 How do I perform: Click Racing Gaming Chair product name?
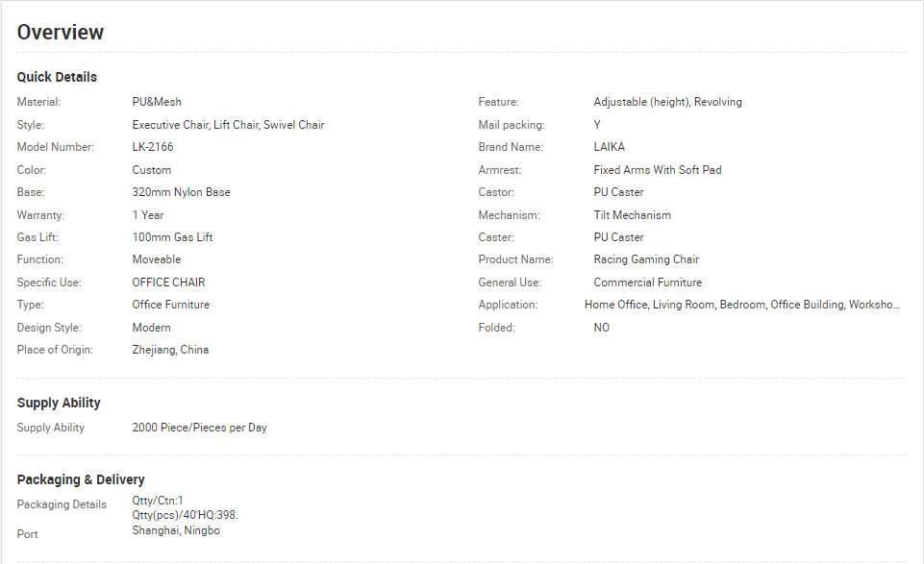(646, 259)
